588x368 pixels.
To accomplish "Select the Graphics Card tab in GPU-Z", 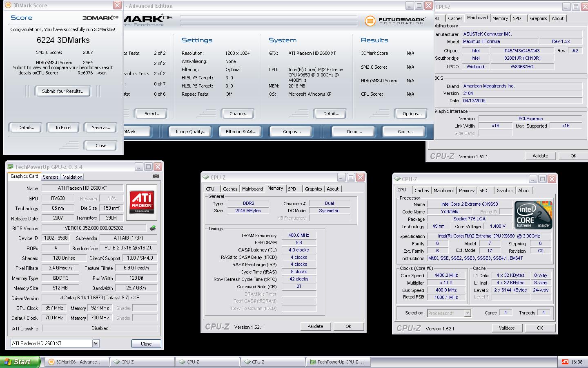I will (24, 176).
